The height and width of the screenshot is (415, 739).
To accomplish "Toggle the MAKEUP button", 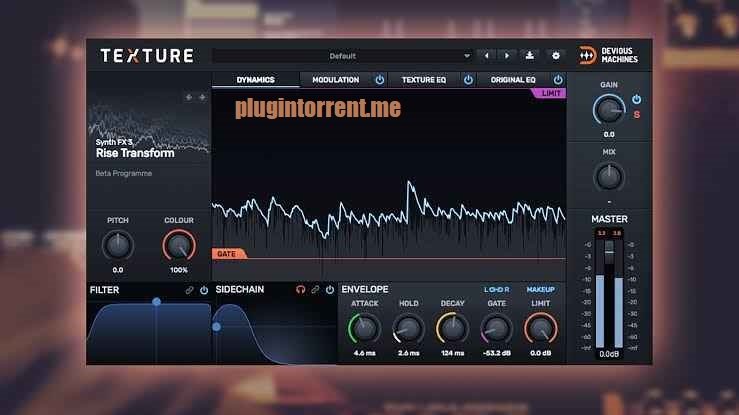I will 541,289.
